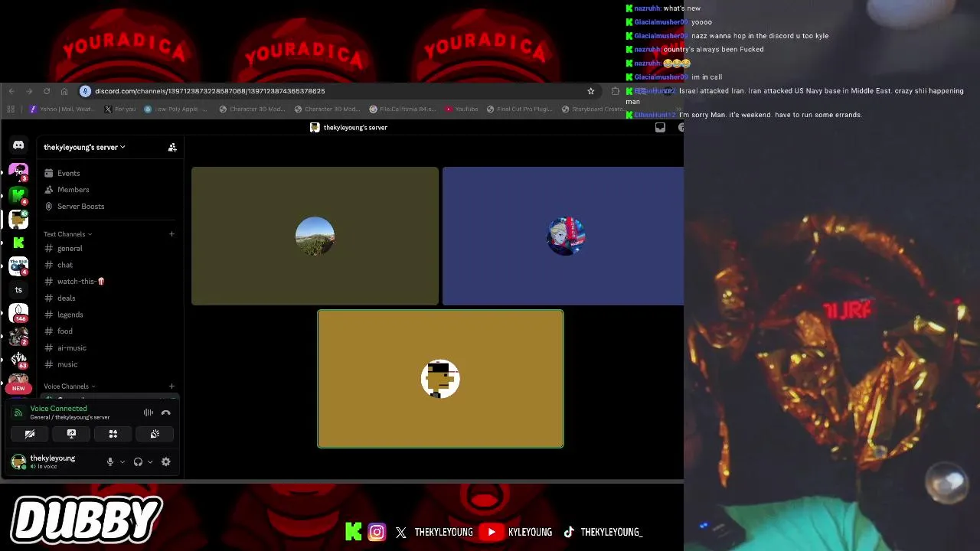Screen dimensions: 980x551
Task: Create a channel under Text Channels
Action: point(171,234)
